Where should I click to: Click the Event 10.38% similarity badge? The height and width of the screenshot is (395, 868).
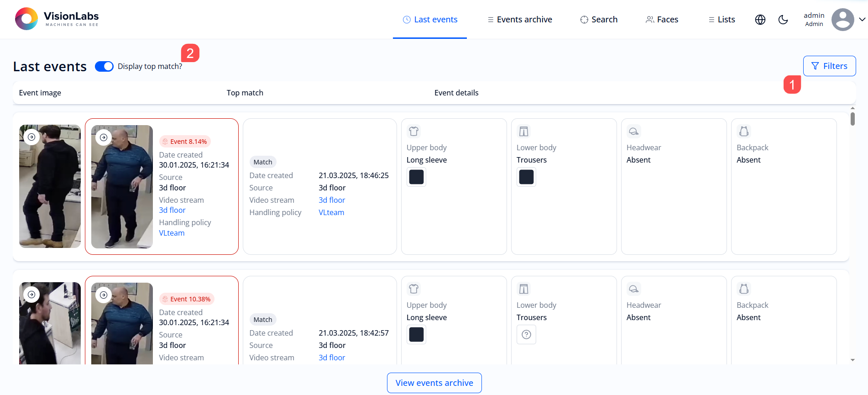click(187, 299)
